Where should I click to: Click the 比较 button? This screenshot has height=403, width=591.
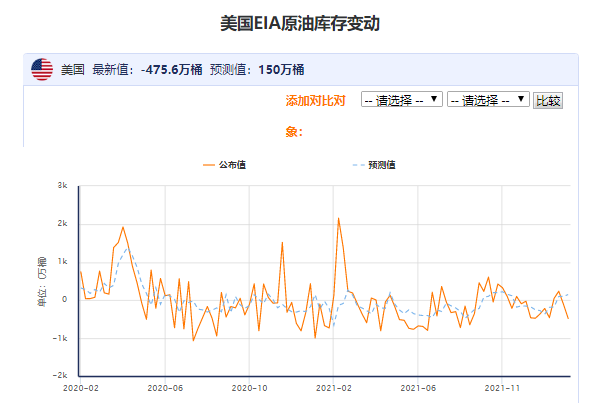(x=548, y=100)
